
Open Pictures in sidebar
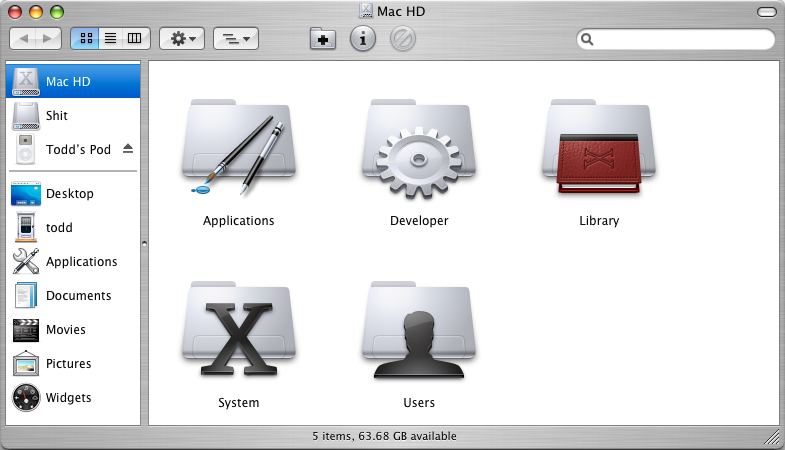click(73, 364)
